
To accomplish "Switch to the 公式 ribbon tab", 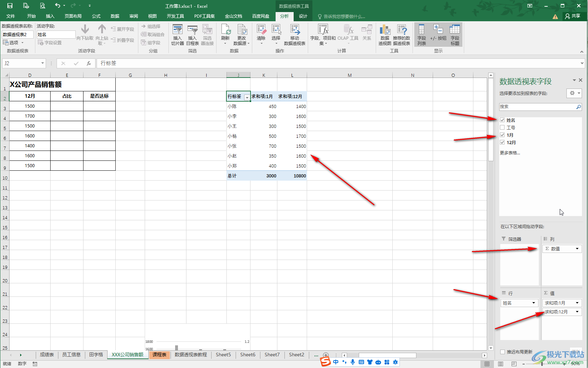I will (96, 16).
